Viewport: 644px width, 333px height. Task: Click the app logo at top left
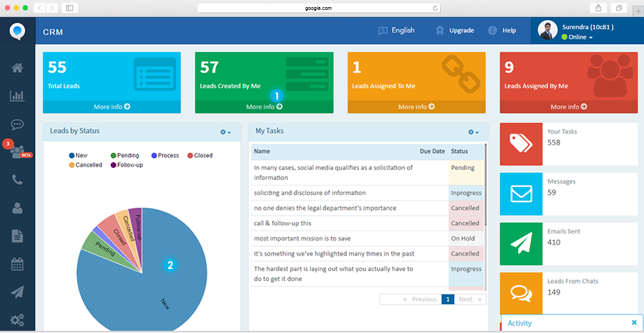[18, 31]
